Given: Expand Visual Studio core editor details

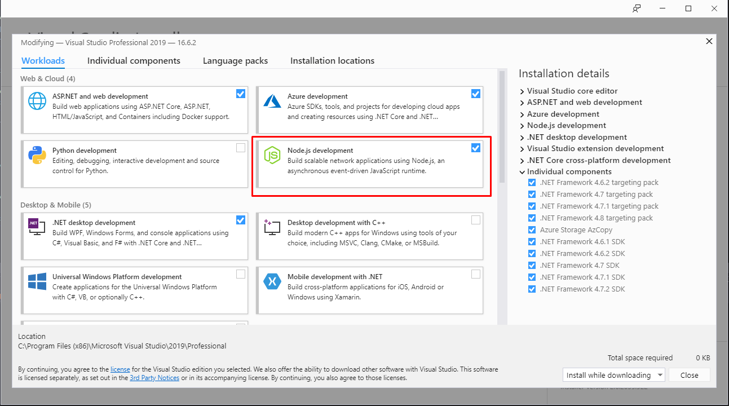Looking at the screenshot, I should coord(522,91).
